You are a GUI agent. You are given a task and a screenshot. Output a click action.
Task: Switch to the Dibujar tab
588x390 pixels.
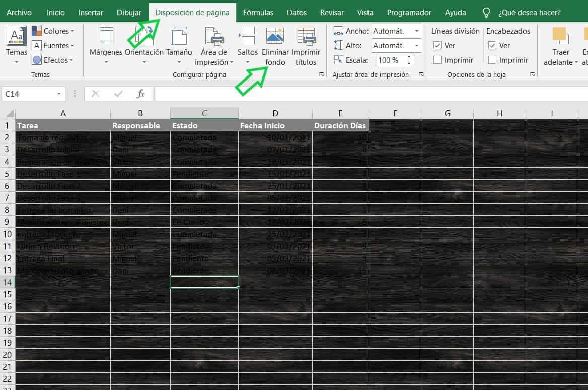pyautogui.click(x=129, y=13)
